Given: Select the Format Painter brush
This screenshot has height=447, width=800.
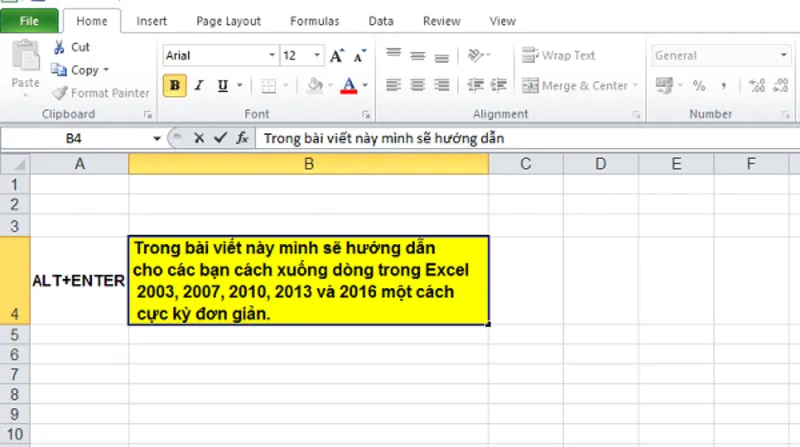Looking at the screenshot, I should coord(60,93).
